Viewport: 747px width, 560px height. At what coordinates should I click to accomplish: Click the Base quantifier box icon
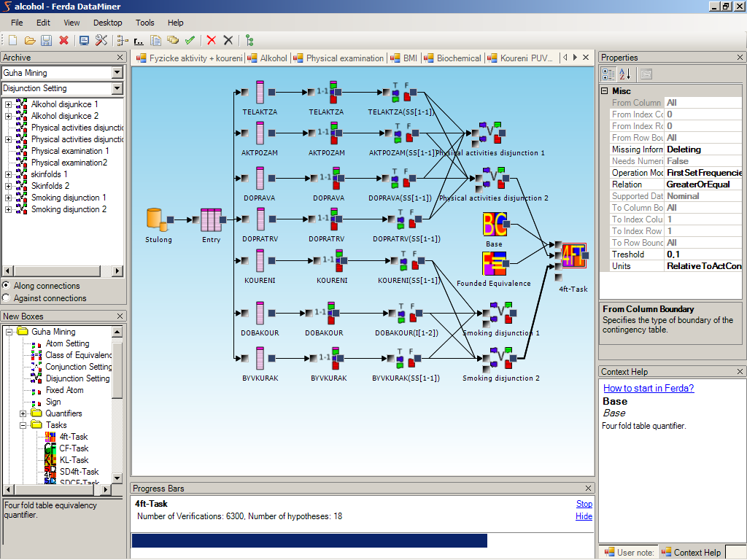494,225
